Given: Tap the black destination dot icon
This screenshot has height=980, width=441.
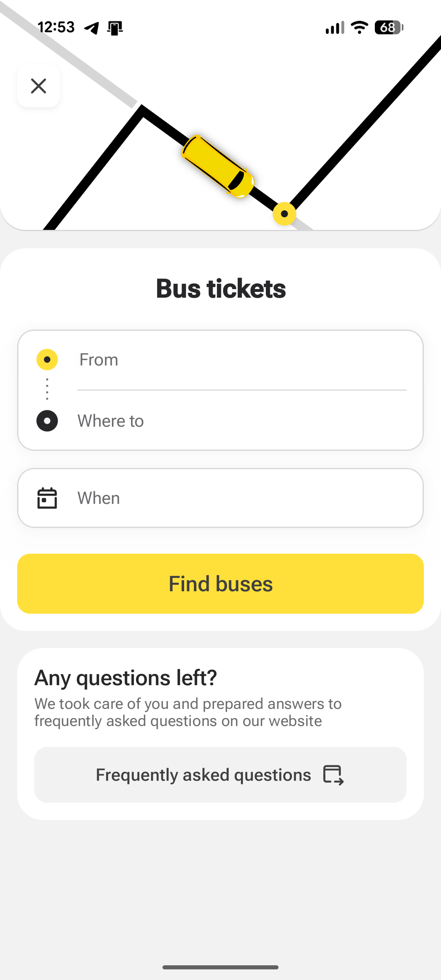Looking at the screenshot, I should click(x=47, y=421).
